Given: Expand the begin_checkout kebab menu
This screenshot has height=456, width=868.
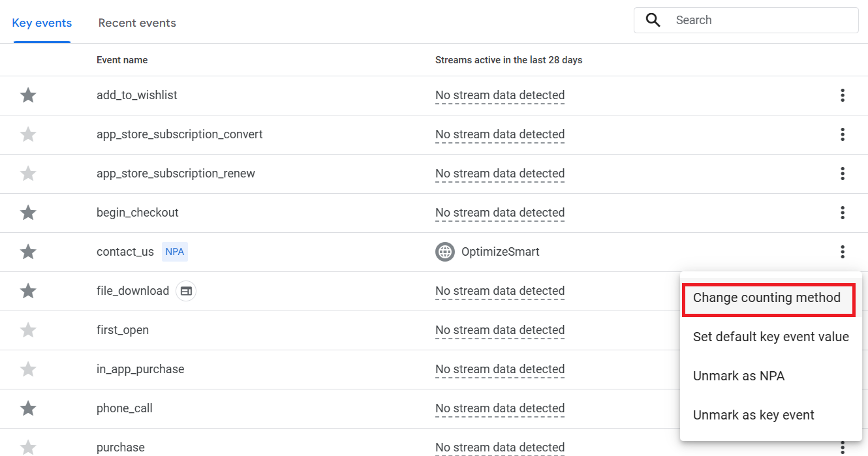Looking at the screenshot, I should [843, 213].
